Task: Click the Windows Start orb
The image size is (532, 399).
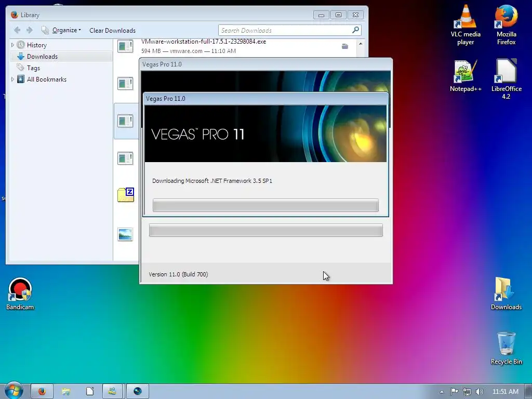Action: tap(14, 391)
